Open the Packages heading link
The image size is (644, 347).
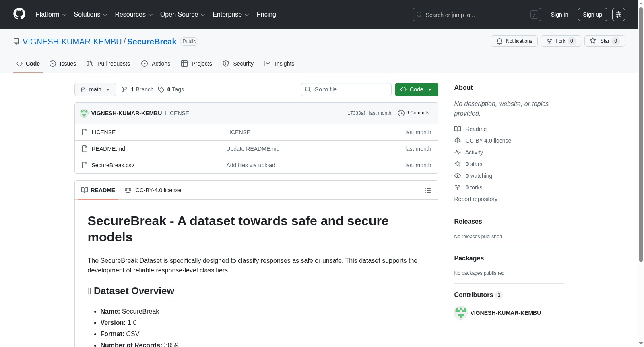[469, 258]
